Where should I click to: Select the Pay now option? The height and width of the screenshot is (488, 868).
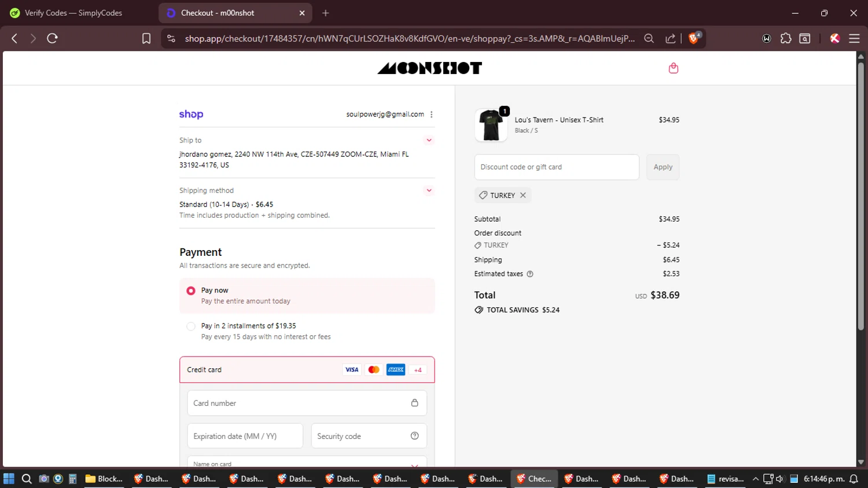click(307, 296)
